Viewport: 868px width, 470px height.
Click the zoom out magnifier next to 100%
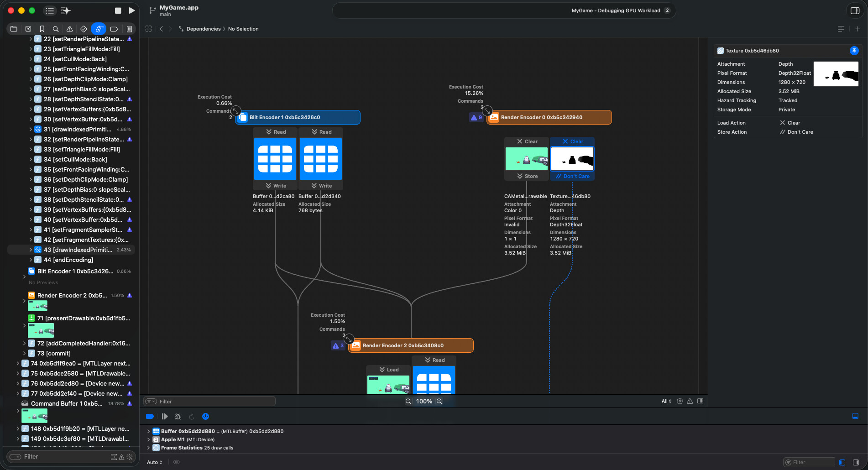(x=408, y=401)
